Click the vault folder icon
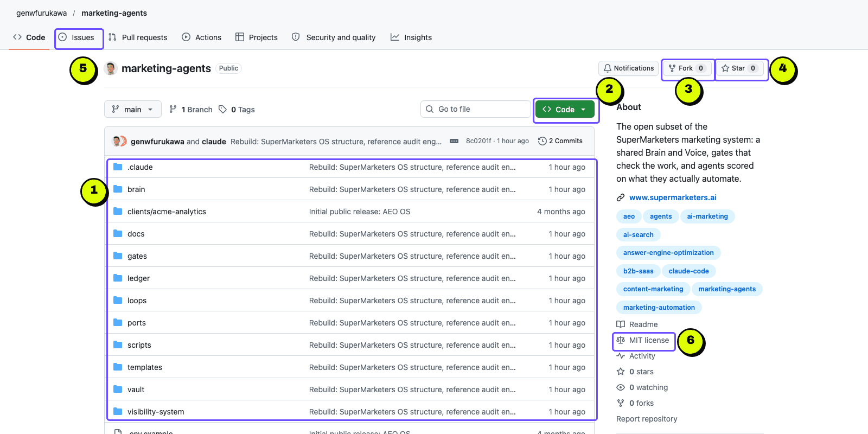 [x=118, y=389]
